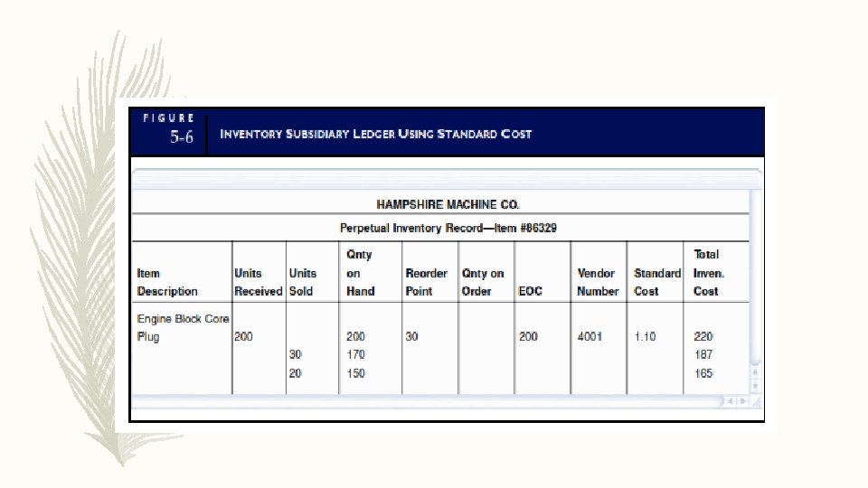Viewport: 868px width, 488px height.
Task: Click the Vendor Number column header
Action: click(598, 282)
